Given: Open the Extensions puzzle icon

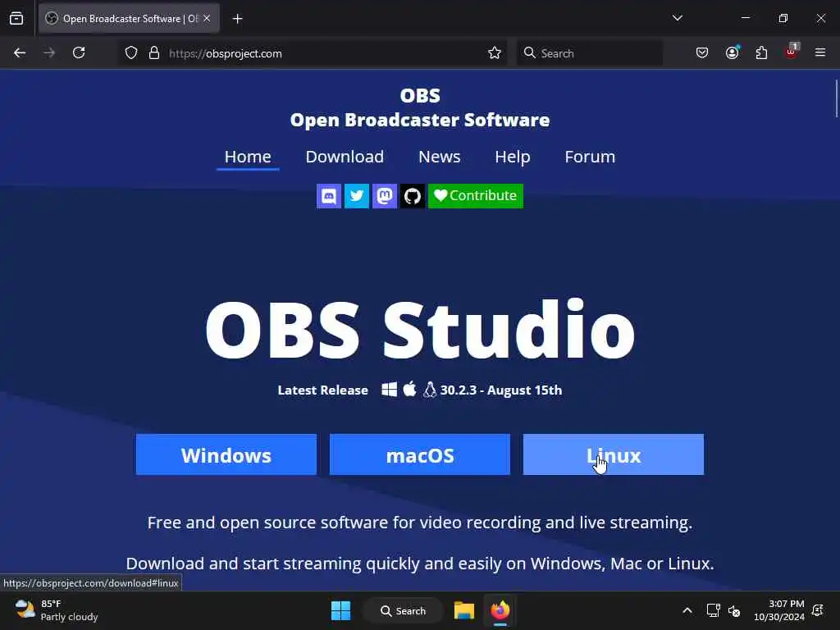Looking at the screenshot, I should click(761, 53).
